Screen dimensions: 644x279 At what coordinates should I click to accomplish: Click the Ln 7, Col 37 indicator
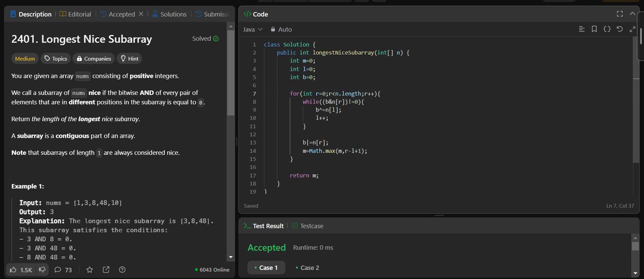(x=620, y=206)
